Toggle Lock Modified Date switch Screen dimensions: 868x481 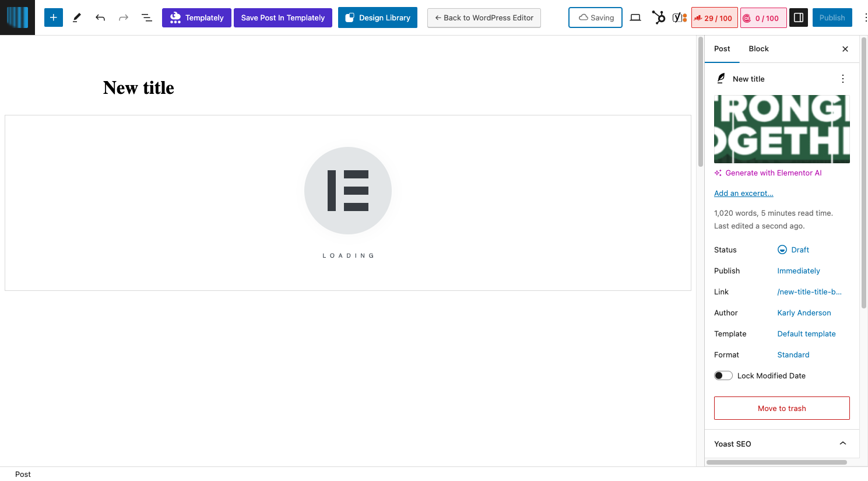tap(723, 375)
